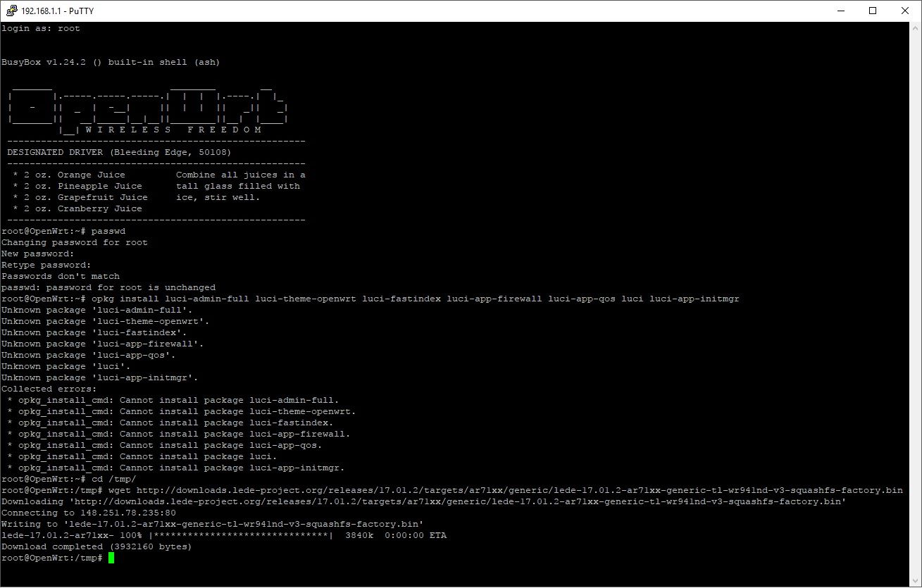This screenshot has width=922, height=588.
Task: Click 'Connecting to 148.251.78.235:80' line
Action: pos(89,513)
